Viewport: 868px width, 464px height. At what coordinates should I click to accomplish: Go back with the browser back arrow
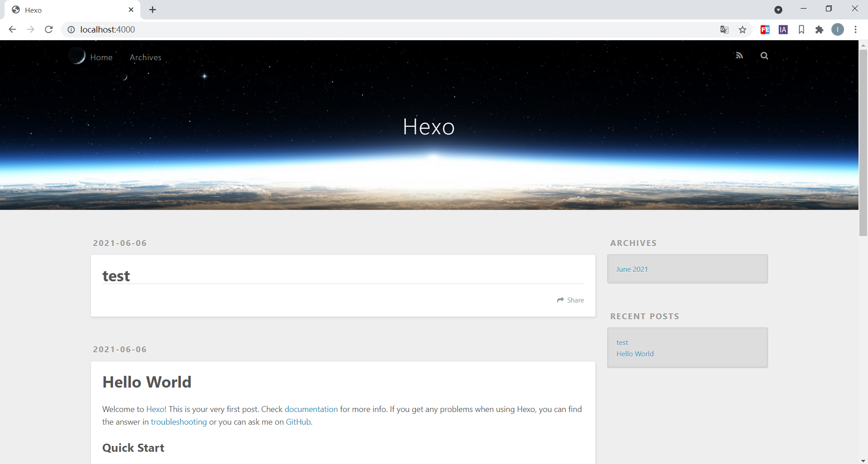[x=12, y=29]
